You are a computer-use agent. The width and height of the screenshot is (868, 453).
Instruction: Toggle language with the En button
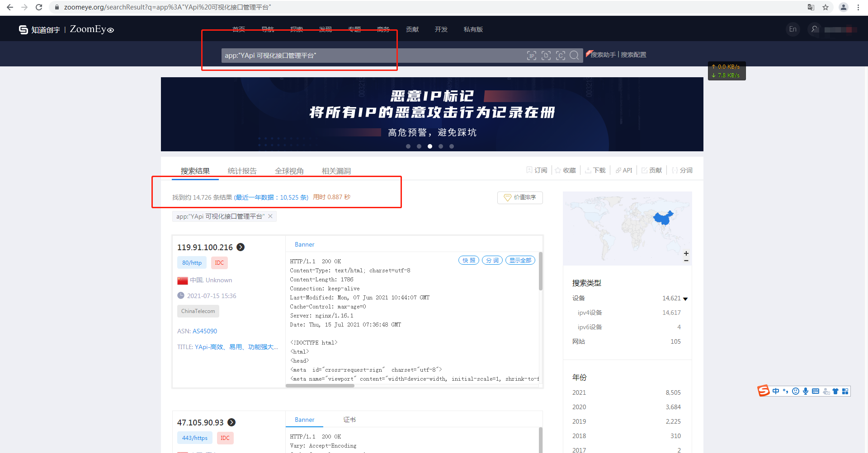click(793, 29)
